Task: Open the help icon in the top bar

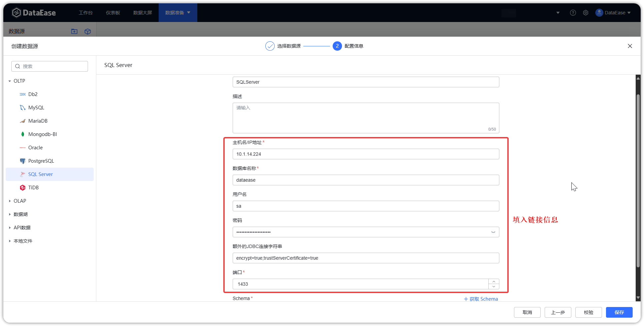Action: coord(573,12)
